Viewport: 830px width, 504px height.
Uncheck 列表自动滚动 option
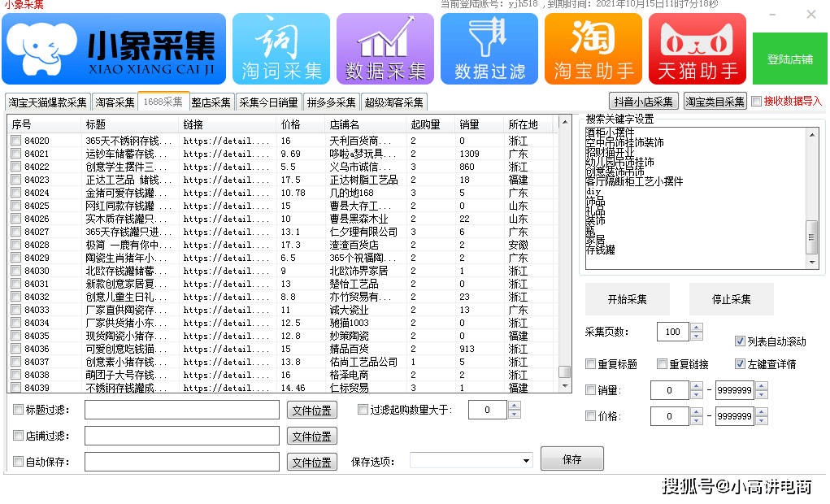[x=740, y=341]
